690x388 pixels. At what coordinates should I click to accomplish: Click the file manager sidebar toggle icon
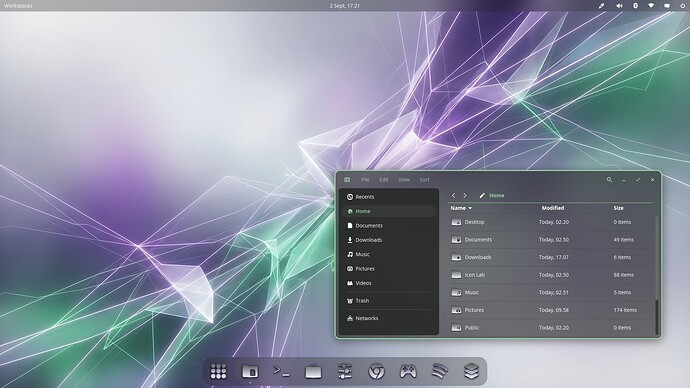[347, 179]
